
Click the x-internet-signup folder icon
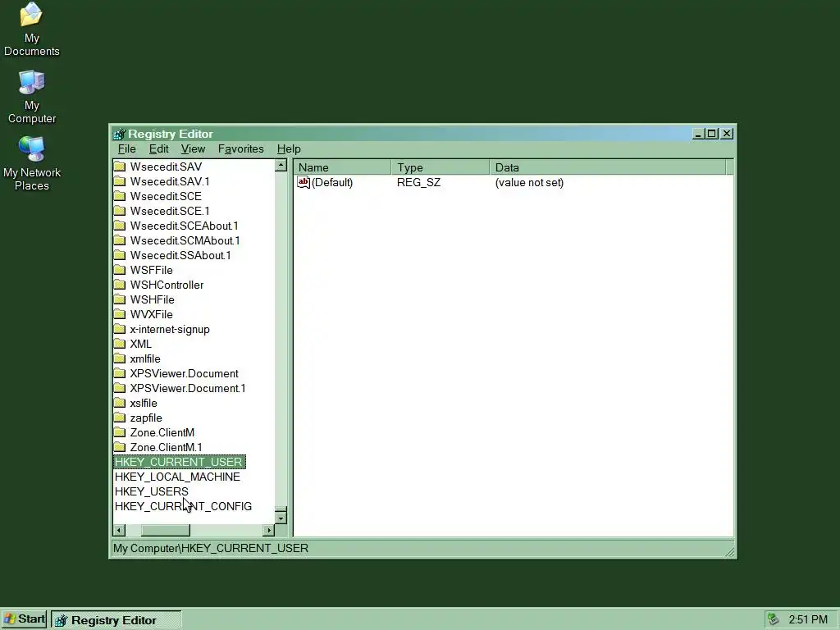pyautogui.click(x=120, y=329)
